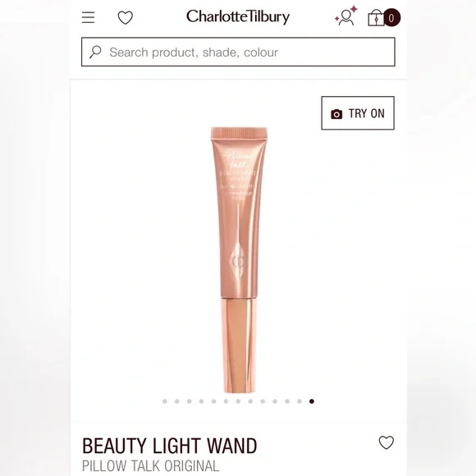This screenshot has height=476, width=476.
Task: Click the Charlotte Tilbury logo
Action: tap(238, 17)
